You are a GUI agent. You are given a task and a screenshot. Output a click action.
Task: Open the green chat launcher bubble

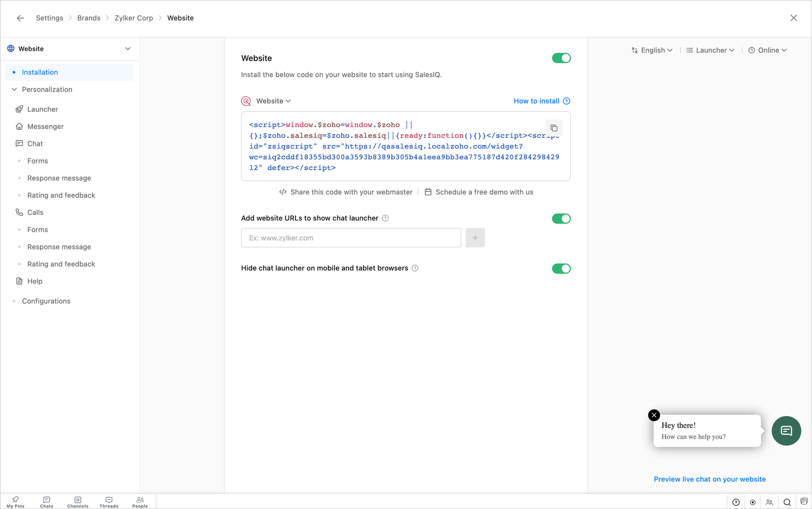pyautogui.click(x=786, y=431)
